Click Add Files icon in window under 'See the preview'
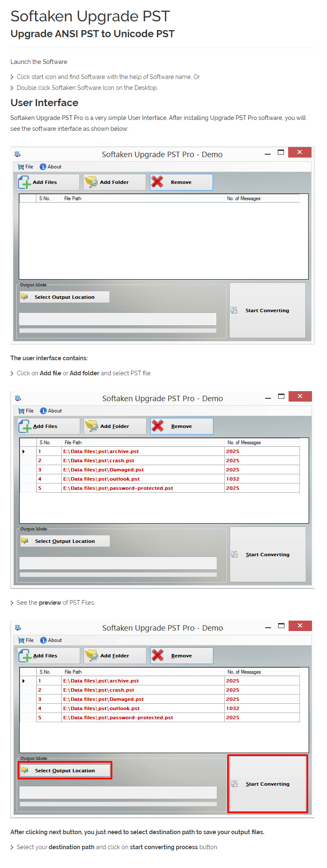The image size is (327, 868). [x=25, y=656]
